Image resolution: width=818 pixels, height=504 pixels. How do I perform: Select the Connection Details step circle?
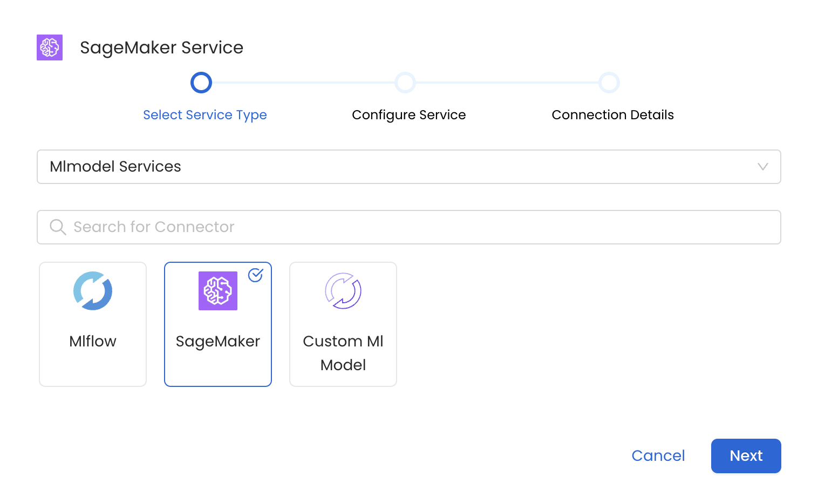point(609,83)
